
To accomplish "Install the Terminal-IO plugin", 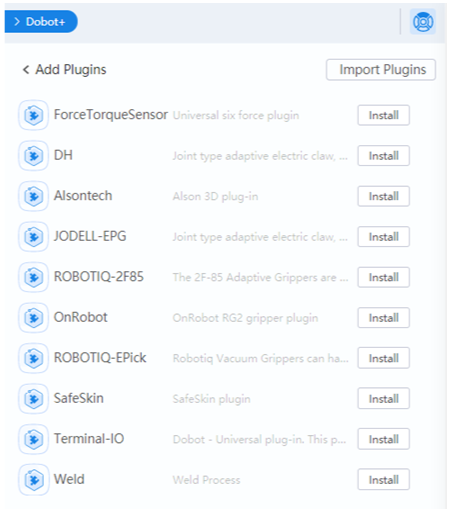I will pyautogui.click(x=384, y=439).
